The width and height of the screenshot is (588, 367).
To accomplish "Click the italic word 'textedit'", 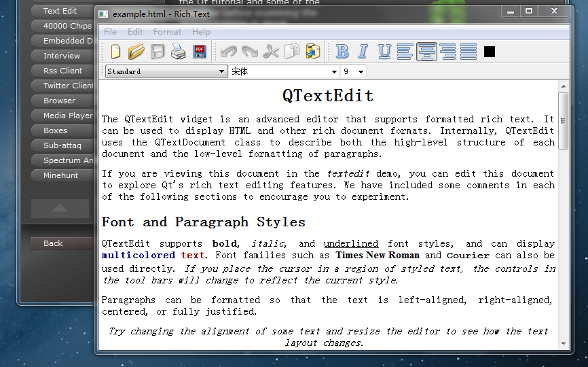I will click(348, 174).
